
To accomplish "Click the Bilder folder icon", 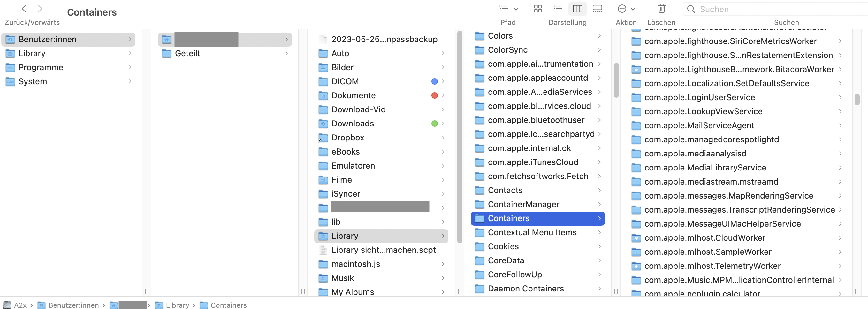I will (323, 67).
